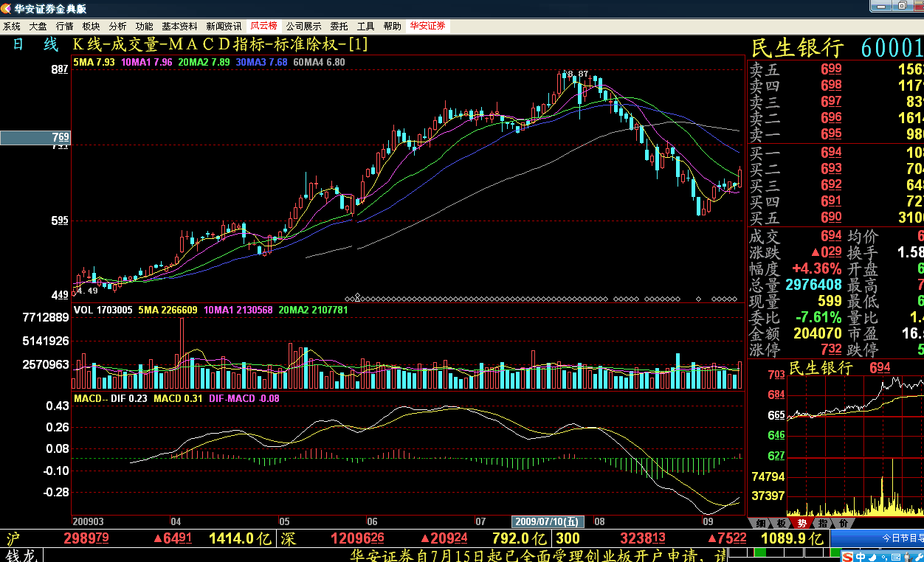Click the VOL 1703005 volume label

click(103, 311)
